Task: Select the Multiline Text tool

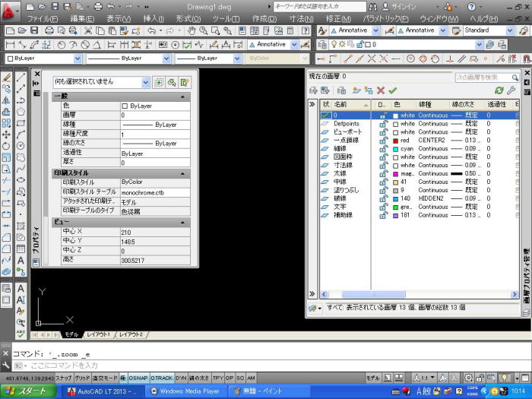Action: 21,260
